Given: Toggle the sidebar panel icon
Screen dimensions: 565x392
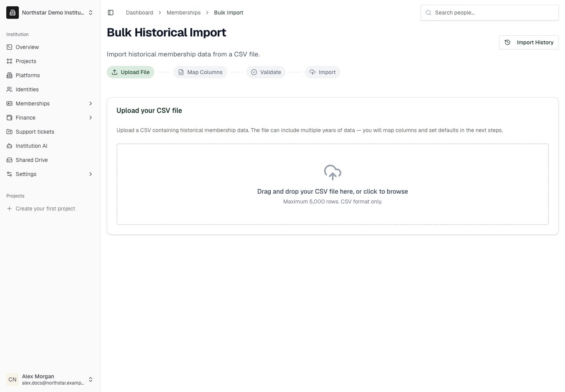Looking at the screenshot, I should click(111, 13).
